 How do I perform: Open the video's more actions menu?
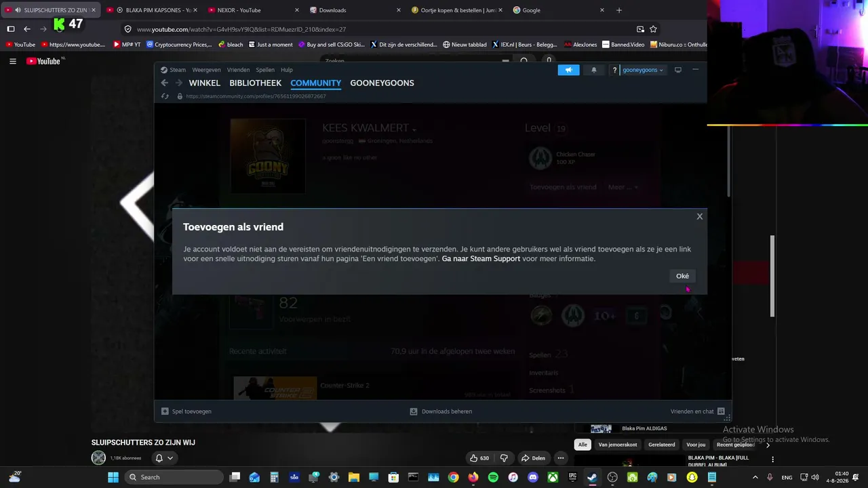coord(561,458)
